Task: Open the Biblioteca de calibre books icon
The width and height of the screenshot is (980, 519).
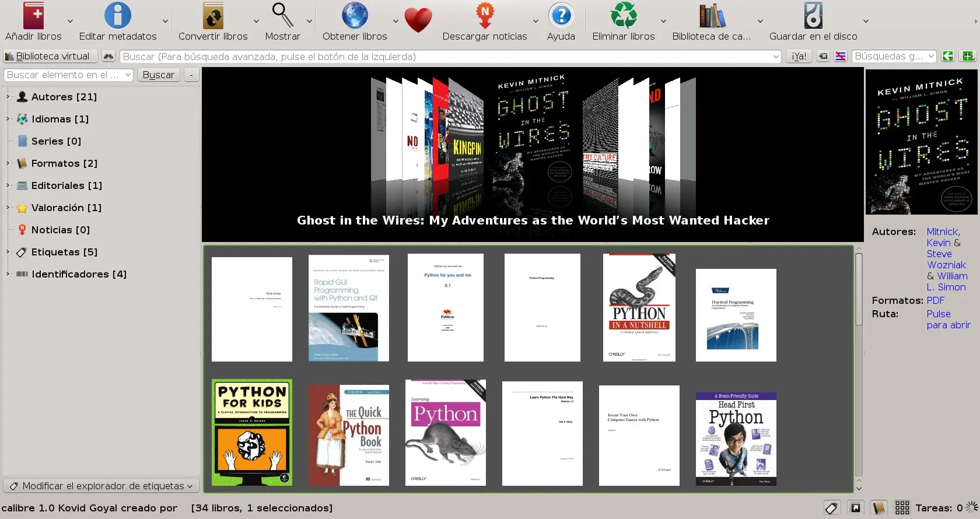Action: pyautogui.click(x=712, y=16)
